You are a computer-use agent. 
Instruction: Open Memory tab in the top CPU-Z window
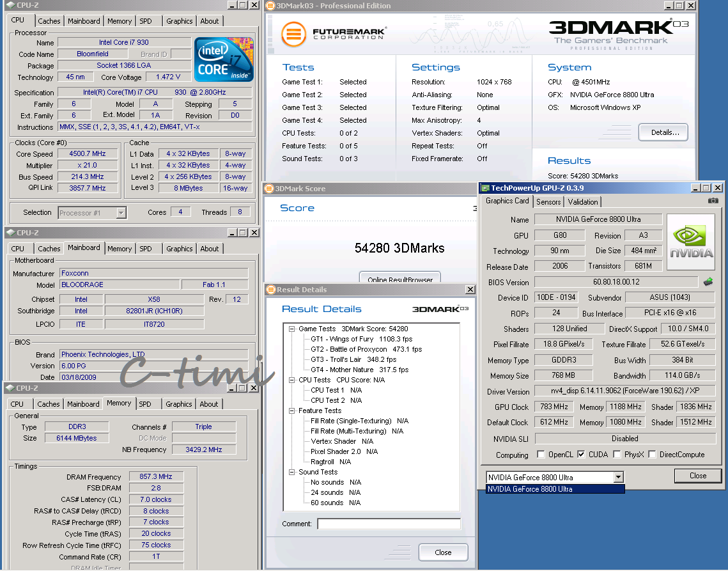coord(120,21)
